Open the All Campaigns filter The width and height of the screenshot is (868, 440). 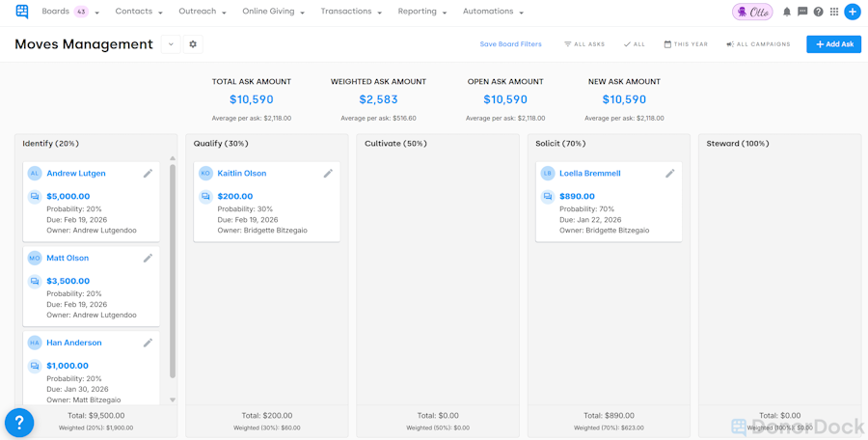click(758, 44)
